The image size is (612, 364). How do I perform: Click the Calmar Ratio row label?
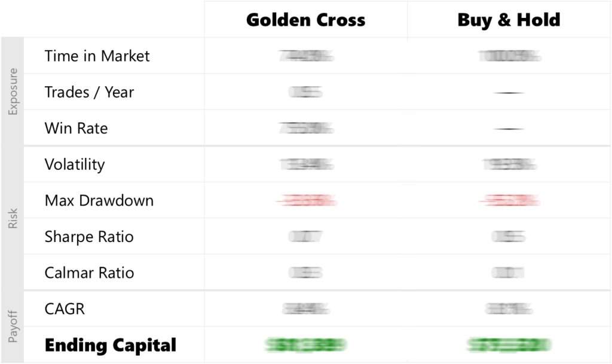89,273
